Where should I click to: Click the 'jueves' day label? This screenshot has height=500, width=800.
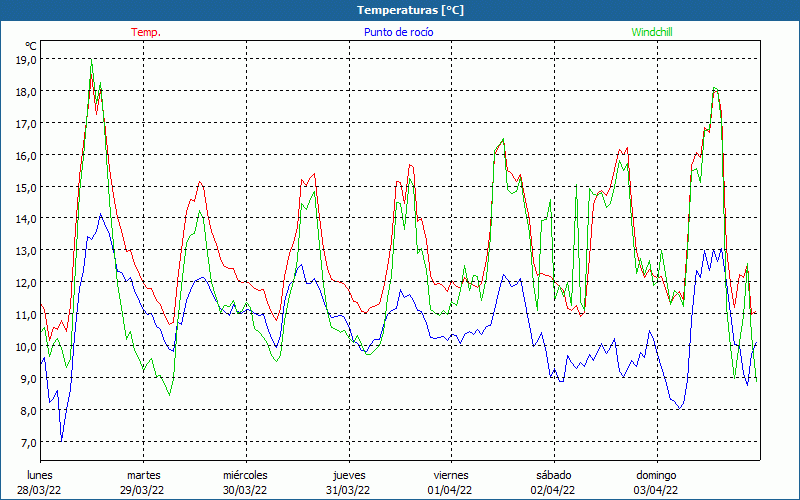click(349, 475)
